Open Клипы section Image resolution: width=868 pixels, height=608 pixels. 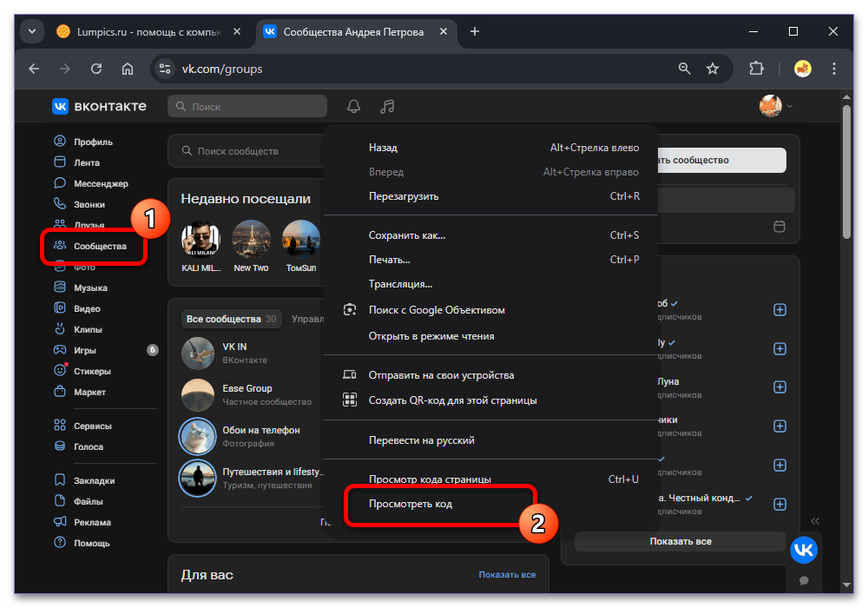pos(77,329)
